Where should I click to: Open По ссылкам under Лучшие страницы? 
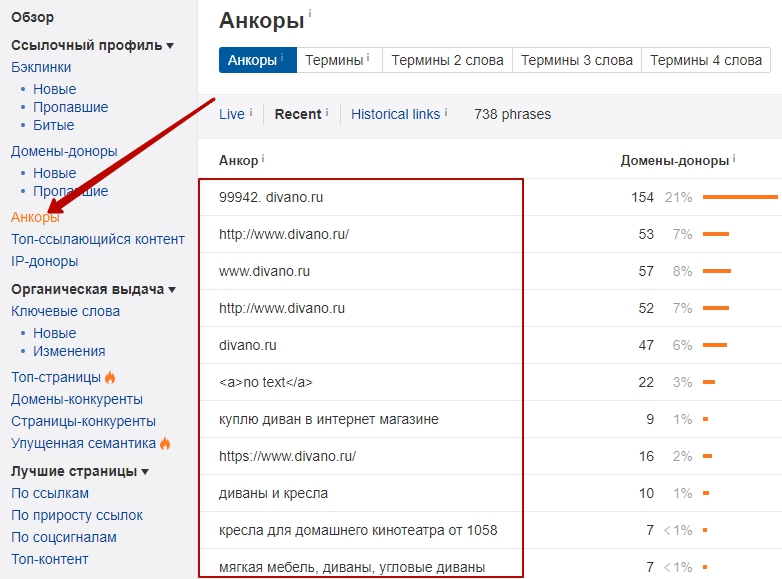[x=50, y=493]
